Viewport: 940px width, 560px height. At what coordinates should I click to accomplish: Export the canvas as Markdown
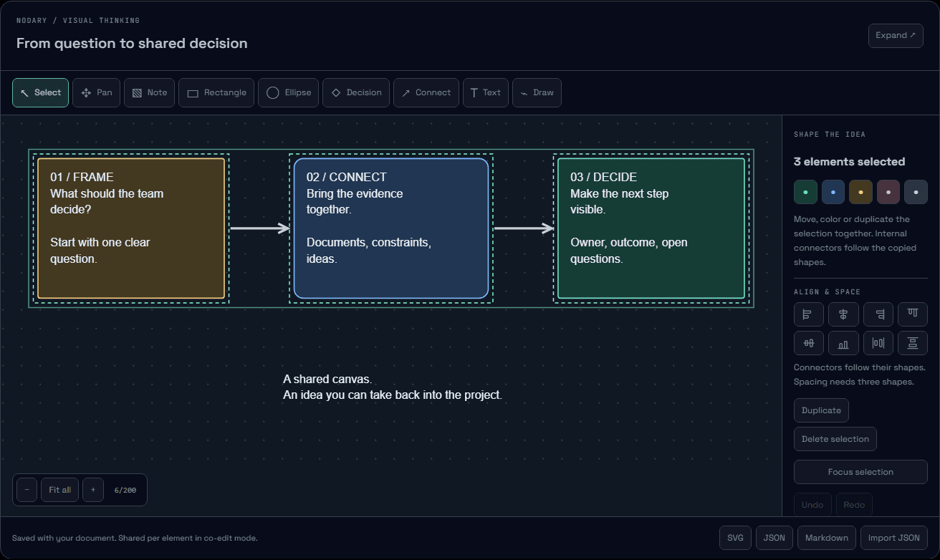[826, 538]
